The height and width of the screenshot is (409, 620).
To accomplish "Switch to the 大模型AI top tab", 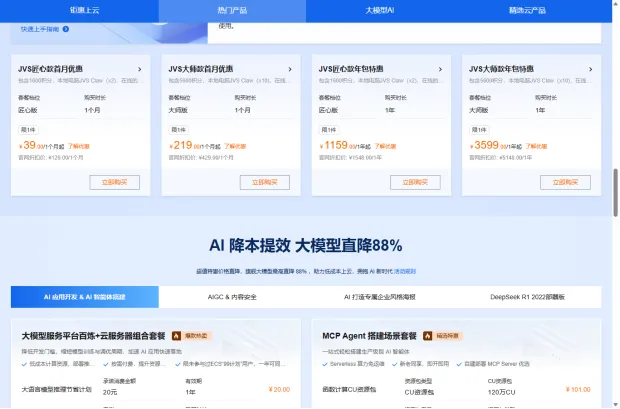I will click(x=380, y=11).
